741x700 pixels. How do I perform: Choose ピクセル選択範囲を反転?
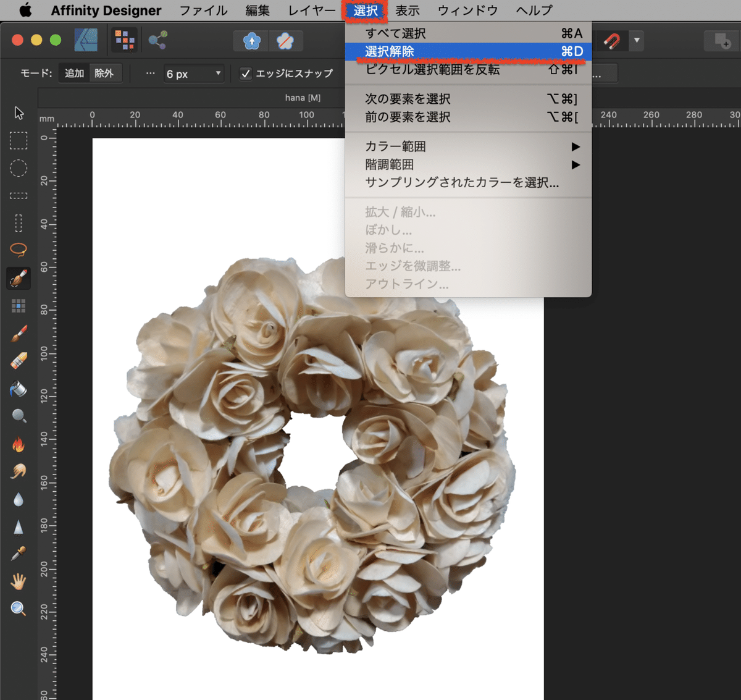coord(468,69)
